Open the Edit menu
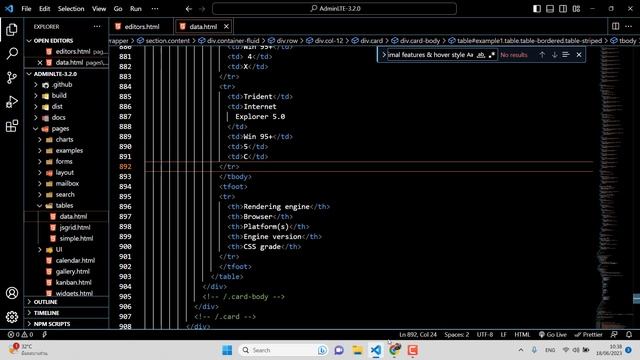The height and width of the screenshot is (360, 640). 44,9
